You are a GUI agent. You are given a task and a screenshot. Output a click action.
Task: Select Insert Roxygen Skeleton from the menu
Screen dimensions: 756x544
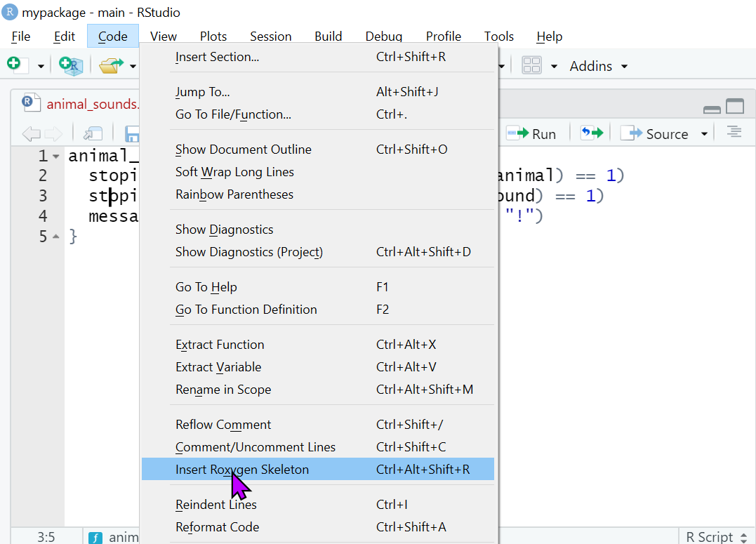242,470
